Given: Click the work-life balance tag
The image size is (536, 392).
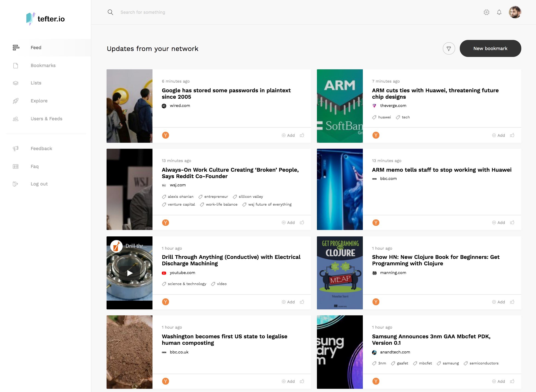Looking at the screenshot, I should pos(219,204).
